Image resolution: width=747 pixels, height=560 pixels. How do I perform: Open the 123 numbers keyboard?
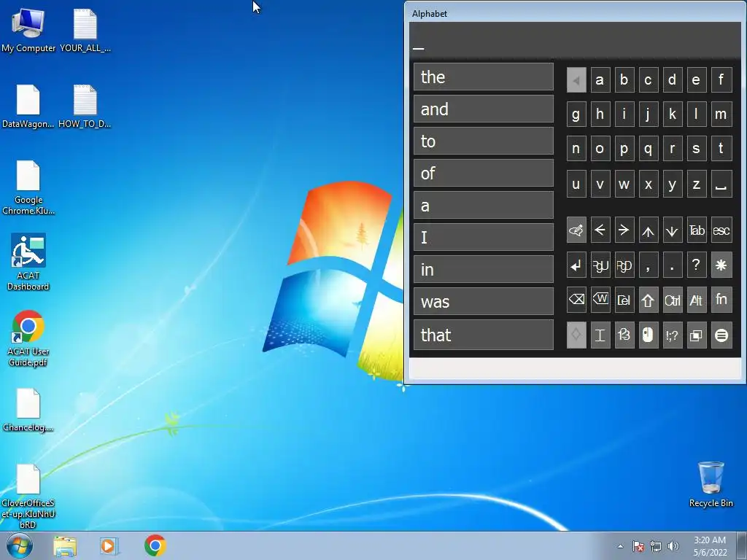click(624, 335)
